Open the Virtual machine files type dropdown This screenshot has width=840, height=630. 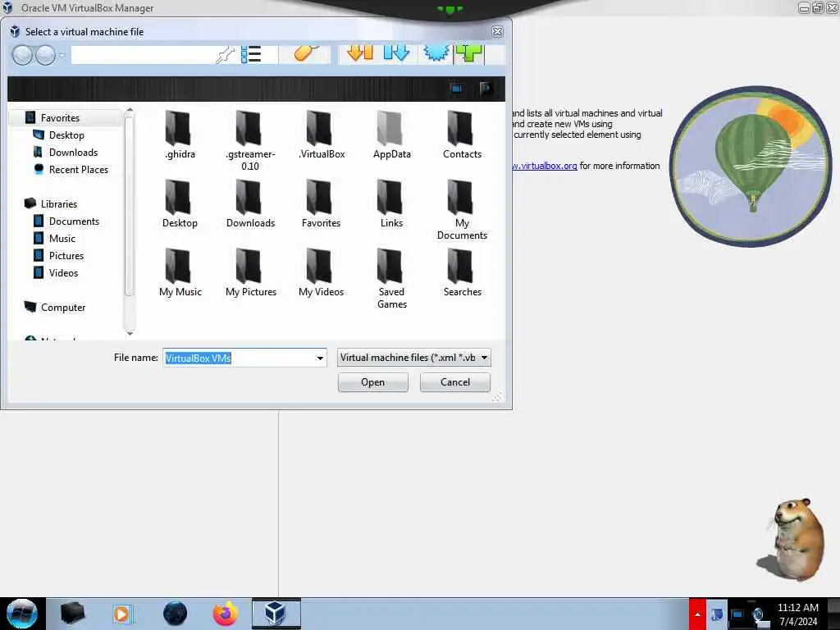413,358
